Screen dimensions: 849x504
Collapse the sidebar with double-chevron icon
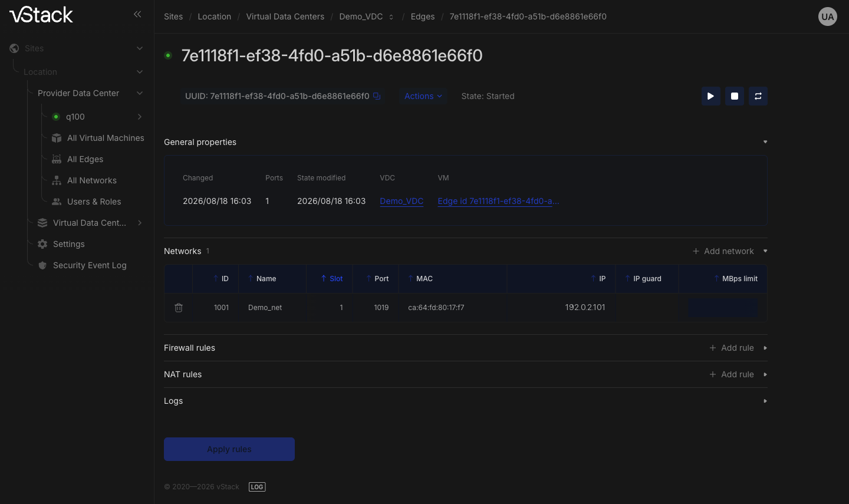pyautogui.click(x=137, y=14)
